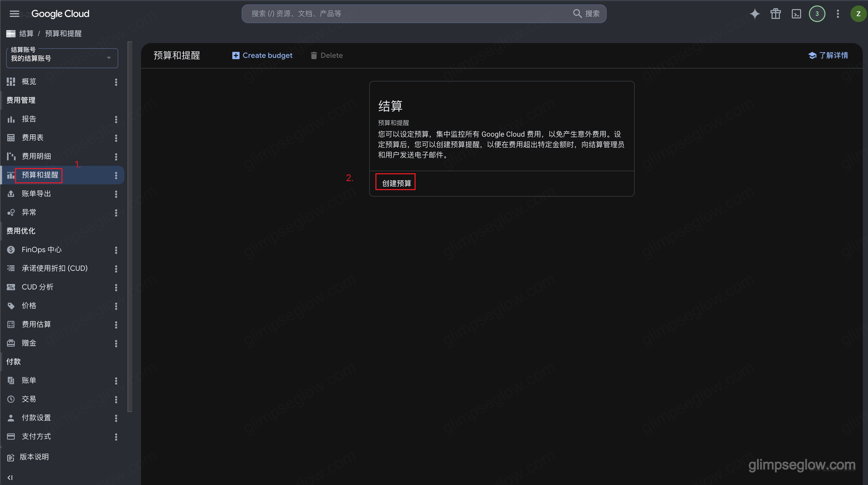Open the Z account avatar
Image resolution: width=868 pixels, height=485 pixels.
click(858, 14)
